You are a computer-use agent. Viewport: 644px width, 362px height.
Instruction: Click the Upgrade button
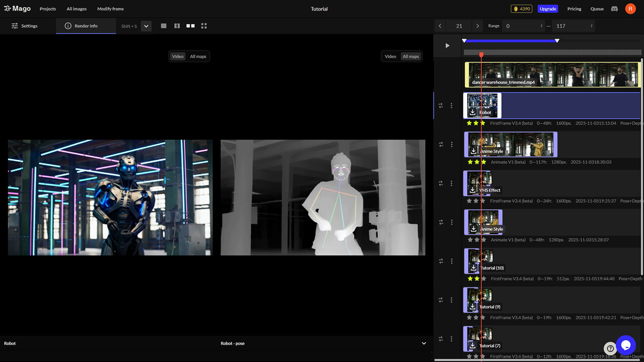(548, 8)
